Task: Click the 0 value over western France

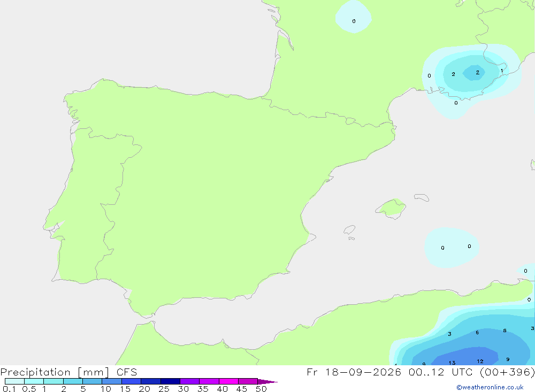Action: tap(354, 21)
